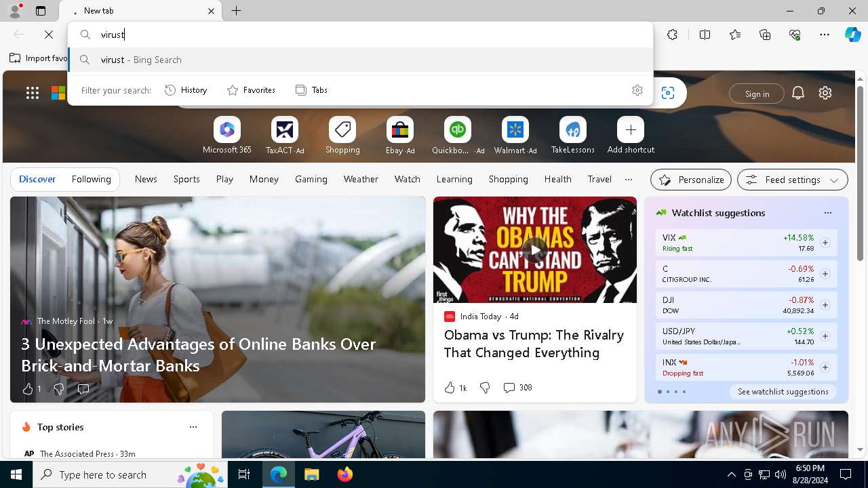Like the Online Banks article
This screenshot has height=488, width=868.
(31, 389)
